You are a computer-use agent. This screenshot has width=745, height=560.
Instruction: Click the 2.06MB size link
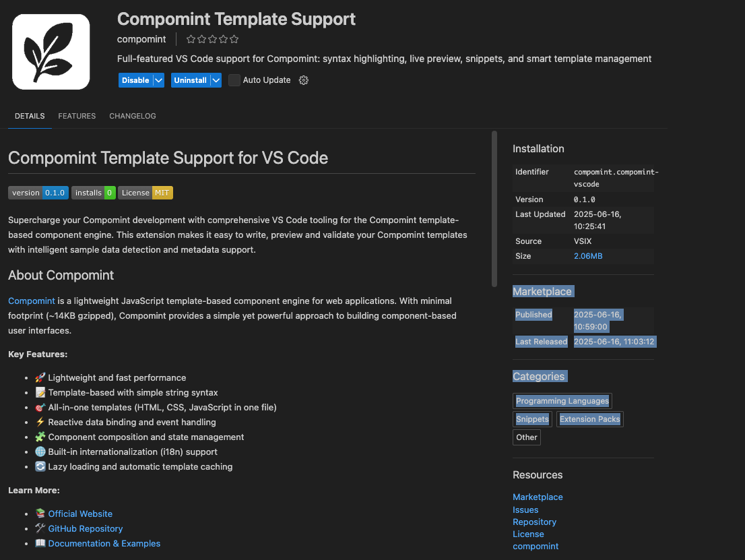coord(588,256)
